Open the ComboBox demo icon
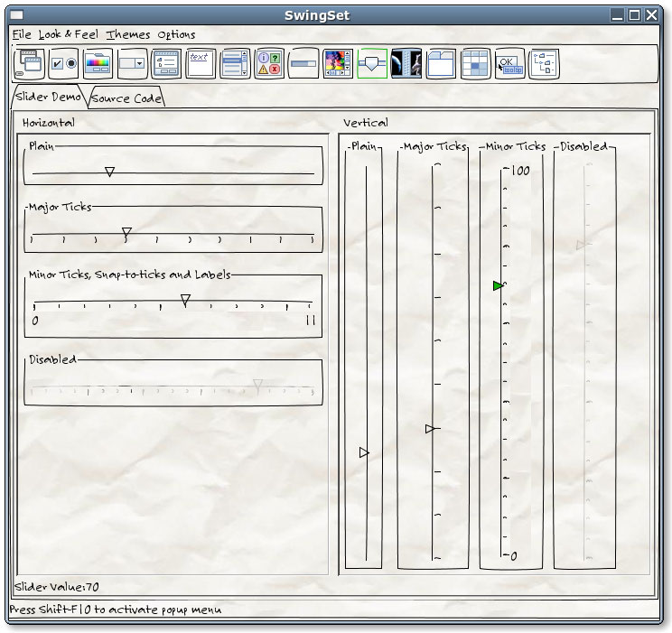Image resolution: width=672 pixels, height=633 pixels. coord(132,63)
